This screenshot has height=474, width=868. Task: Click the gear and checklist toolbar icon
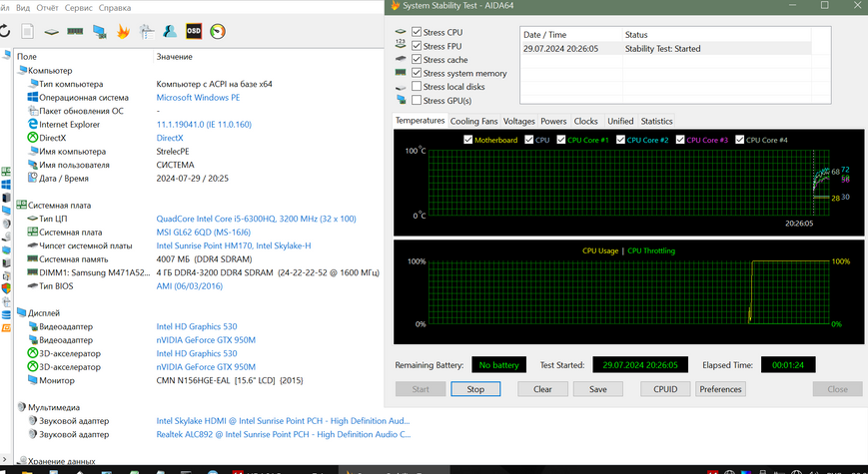click(147, 32)
